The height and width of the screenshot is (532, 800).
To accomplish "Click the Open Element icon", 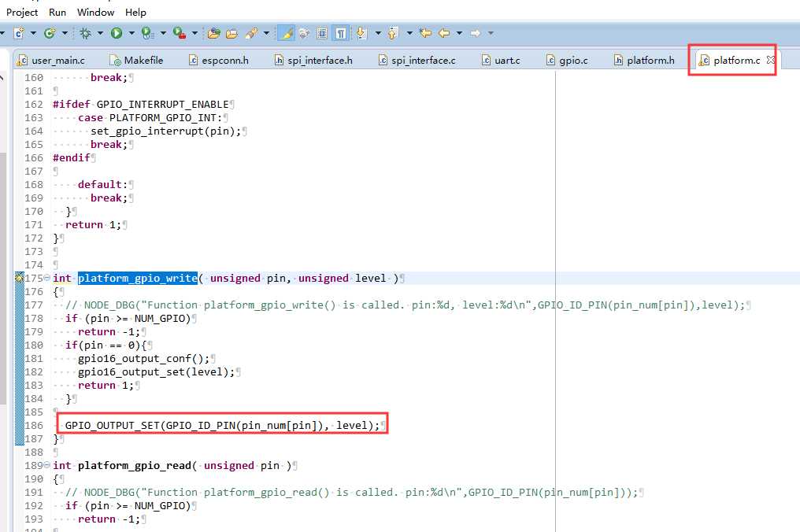I will 213,33.
